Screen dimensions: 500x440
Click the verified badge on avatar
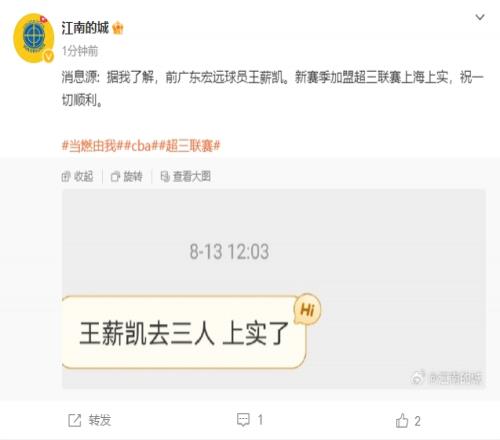pos(49,56)
